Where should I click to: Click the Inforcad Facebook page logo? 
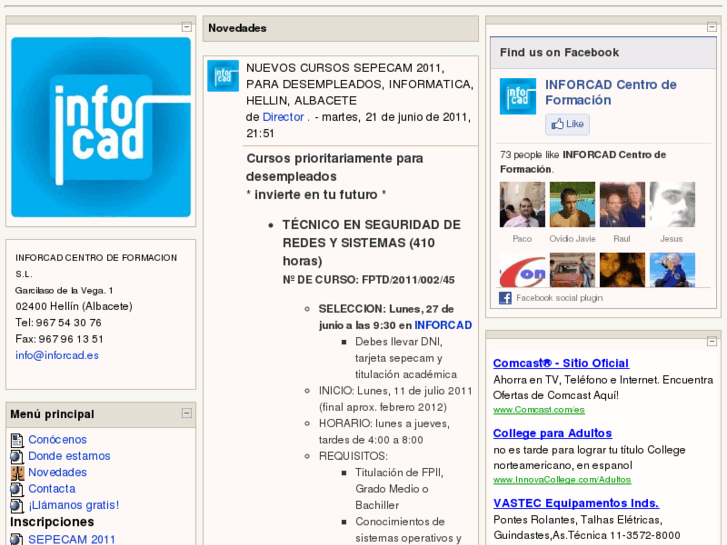click(x=518, y=96)
